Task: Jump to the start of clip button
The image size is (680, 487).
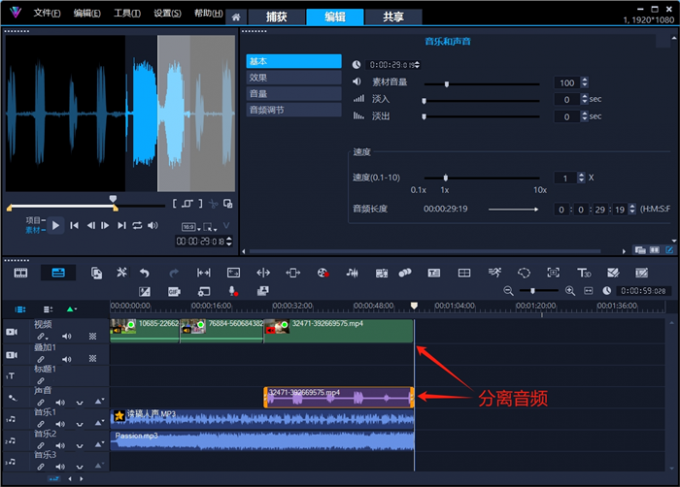Action: pos(74,226)
